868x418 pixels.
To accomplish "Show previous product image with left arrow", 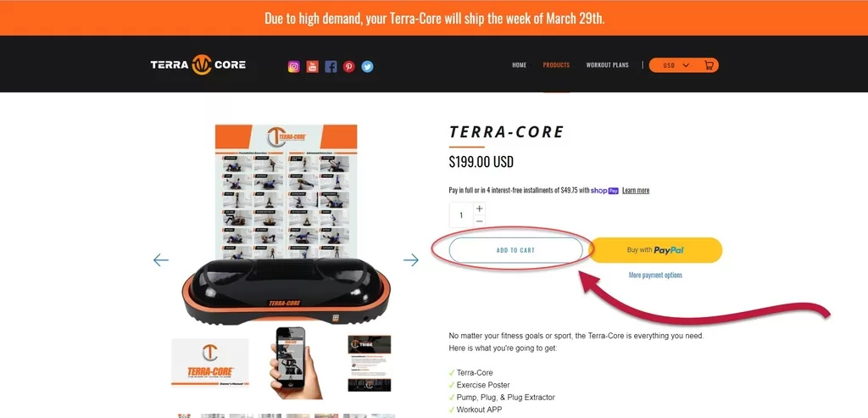I will point(160,259).
